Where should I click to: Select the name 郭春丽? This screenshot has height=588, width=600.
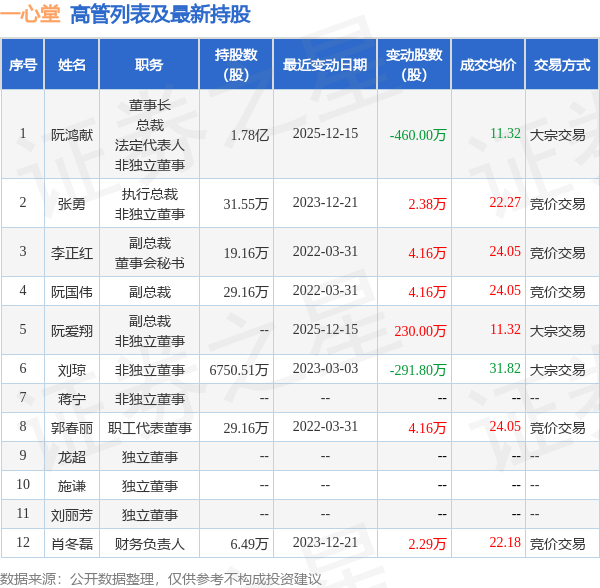[72, 428]
